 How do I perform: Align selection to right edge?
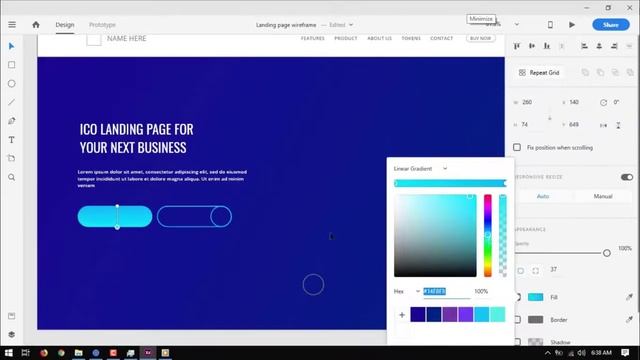coord(614,46)
